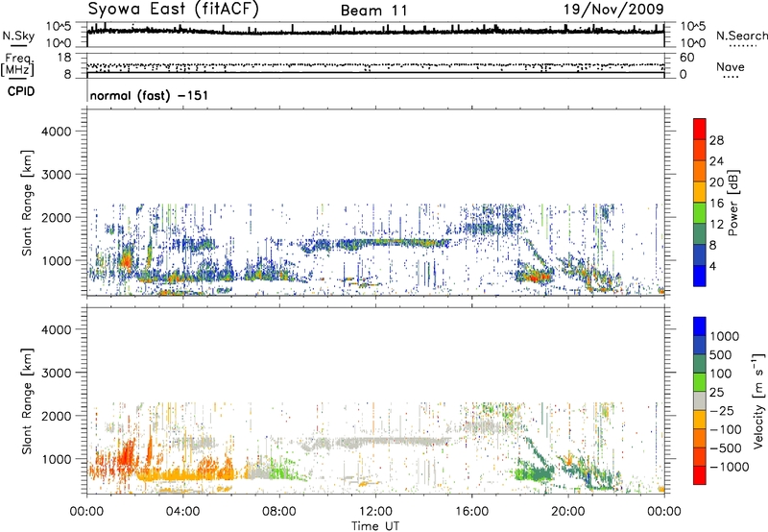Image resolution: width=768 pixels, height=532 pixels.
Task: Select the 'Freq. [MHz]' axis label
Action: point(17,66)
